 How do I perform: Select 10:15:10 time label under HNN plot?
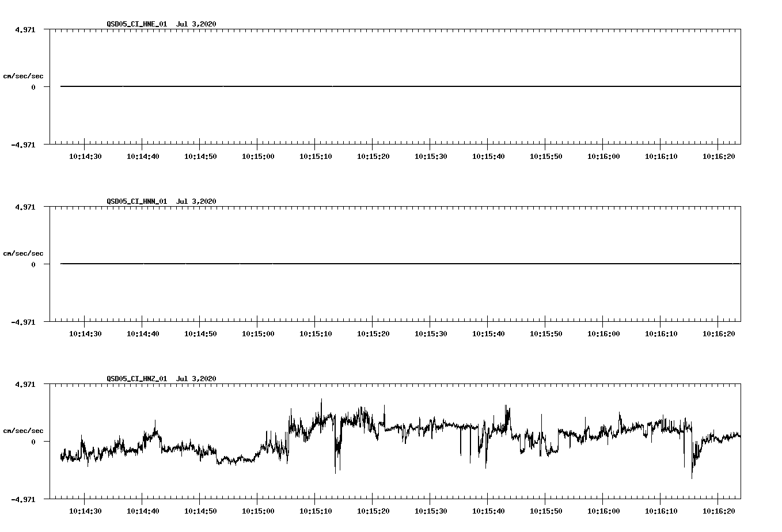click(316, 334)
